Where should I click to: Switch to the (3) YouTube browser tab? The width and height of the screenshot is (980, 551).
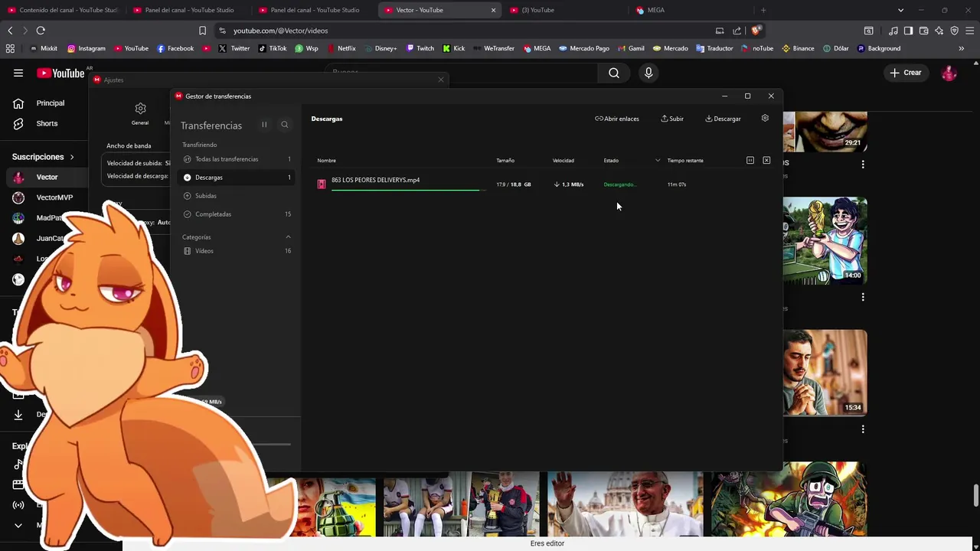(x=567, y=10)
